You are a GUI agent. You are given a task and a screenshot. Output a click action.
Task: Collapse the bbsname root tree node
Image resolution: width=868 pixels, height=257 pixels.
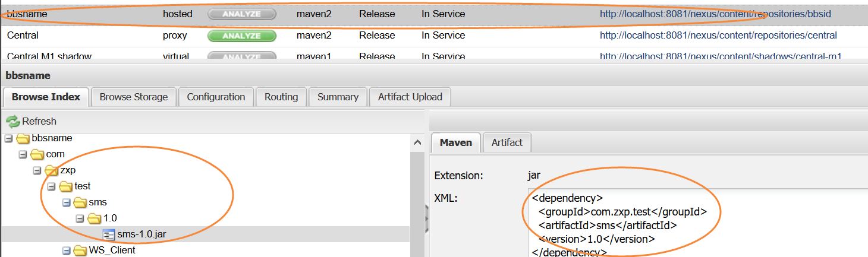point(8,138)
